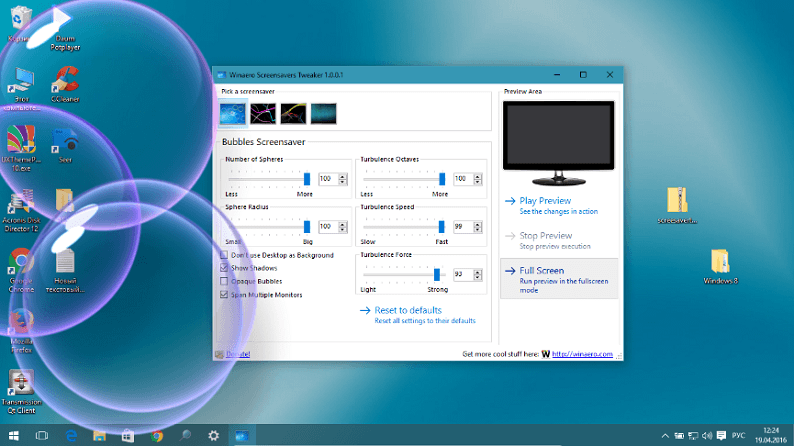
Task: Click the Turbulence Force value field
Action: pyautogui.click(x=463, y=274)
